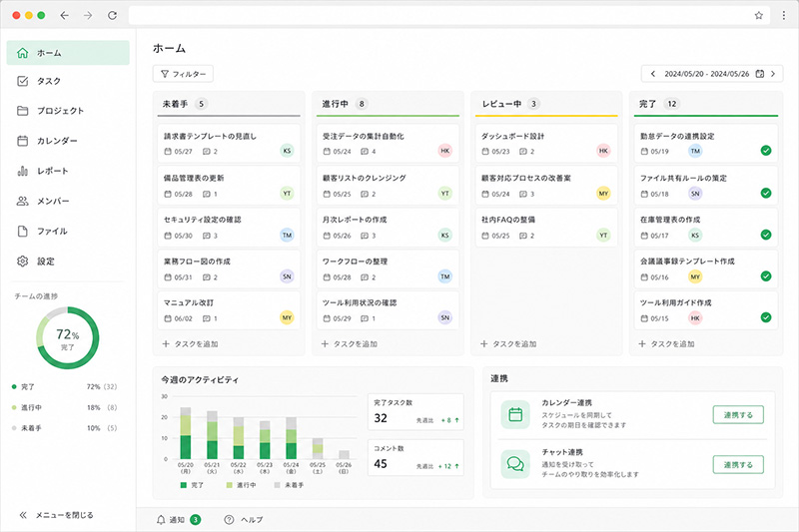Click the コメント数 45 stat card
This screenshot has height=532, width=799.
tap(415, 458)
